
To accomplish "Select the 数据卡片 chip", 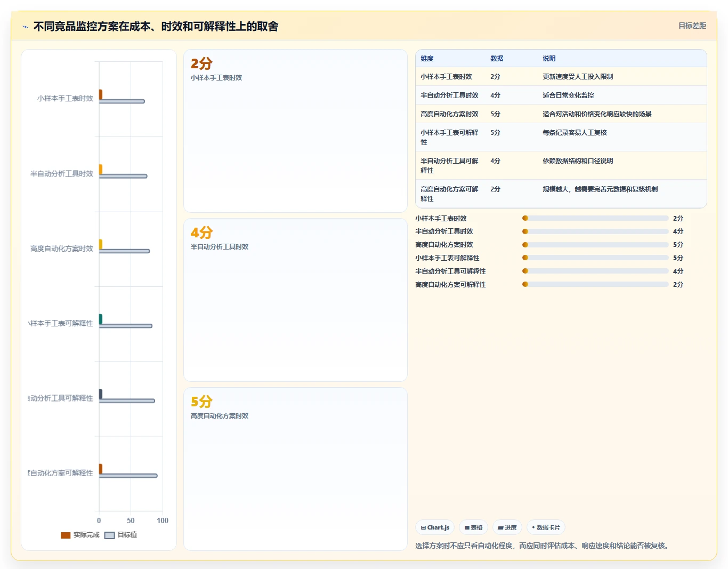I will 546,527.
